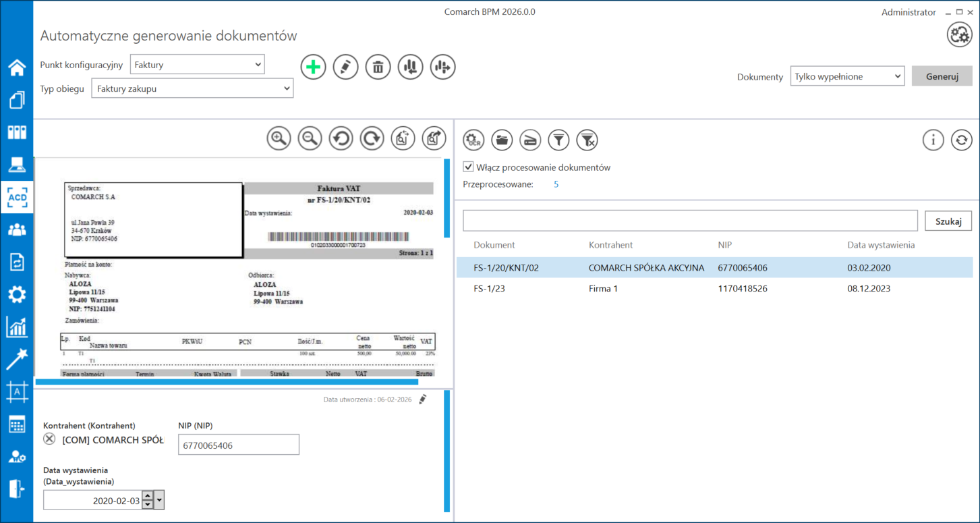Open the Dokumenty 'Tylko wypełnione' dropdown
The height and width of the screenshot is (523, 980).
coord(847,76)
